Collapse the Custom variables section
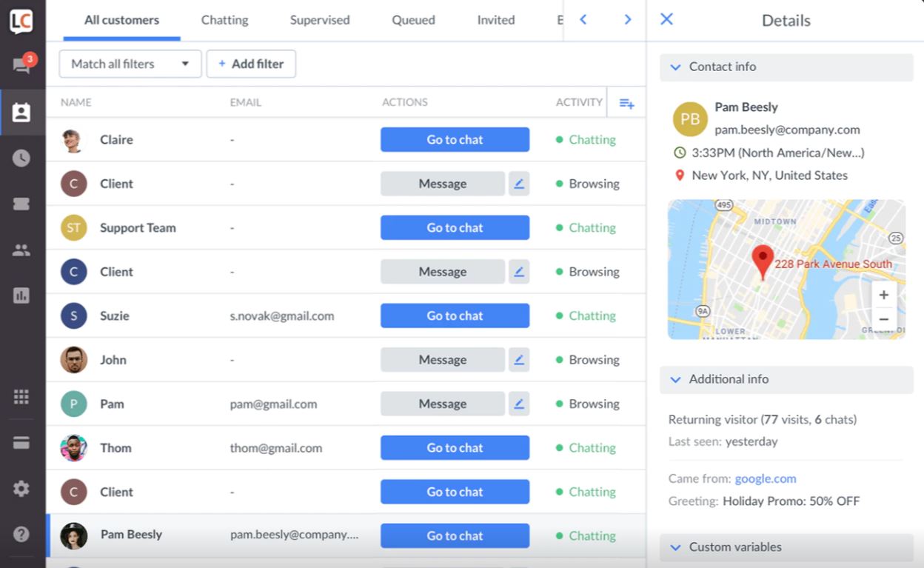Viewport: 924px width, 568px height. pyautogui.click(x=786, y=547)
